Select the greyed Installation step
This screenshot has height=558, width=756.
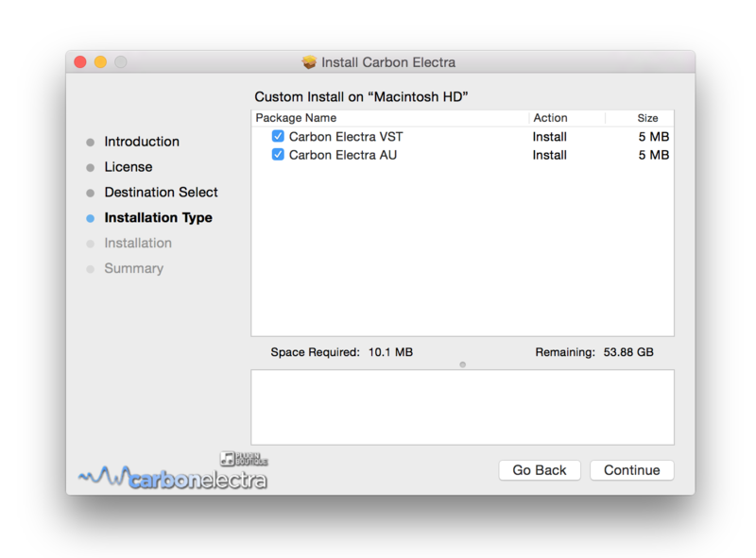pos(138,243)
